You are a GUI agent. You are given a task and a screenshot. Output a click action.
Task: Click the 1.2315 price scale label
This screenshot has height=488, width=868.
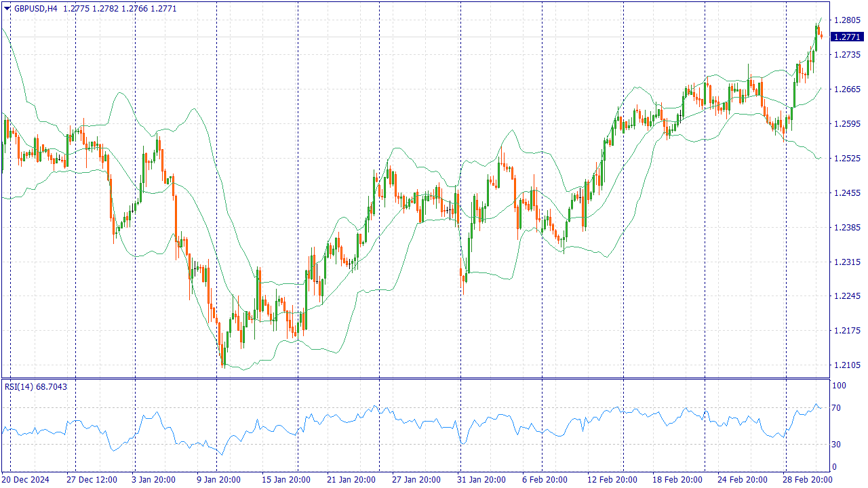(x=848, y=262)
